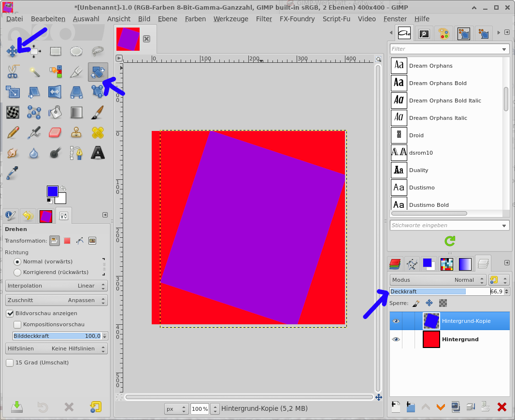
Task: Select Dream Orphans Bold font
Action: pyautogui.click(x=437, y=83)
